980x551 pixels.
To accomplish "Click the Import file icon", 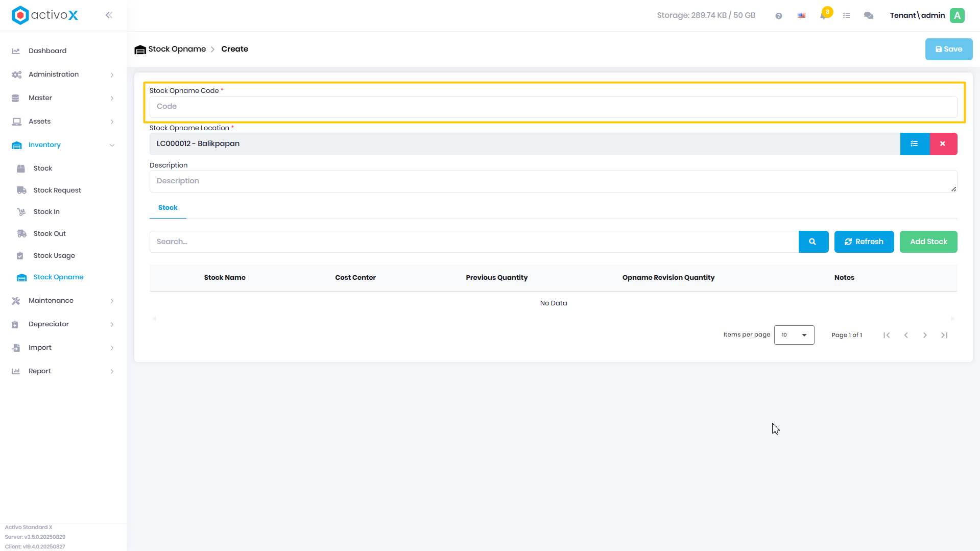I will tap(16, 348).
